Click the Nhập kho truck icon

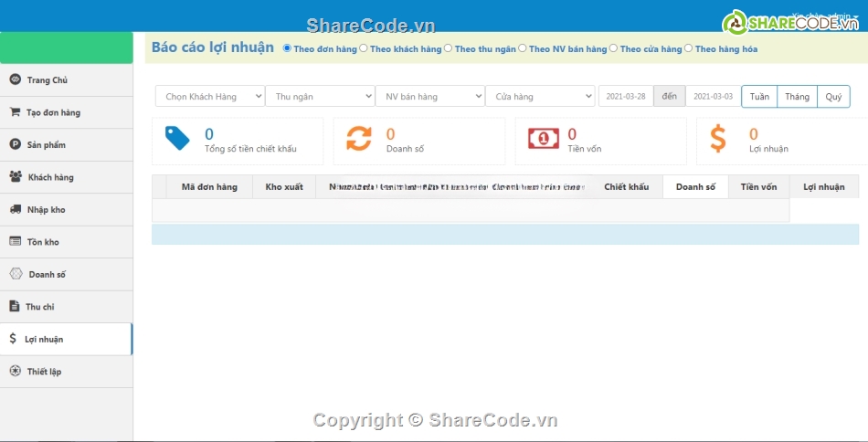16,209
